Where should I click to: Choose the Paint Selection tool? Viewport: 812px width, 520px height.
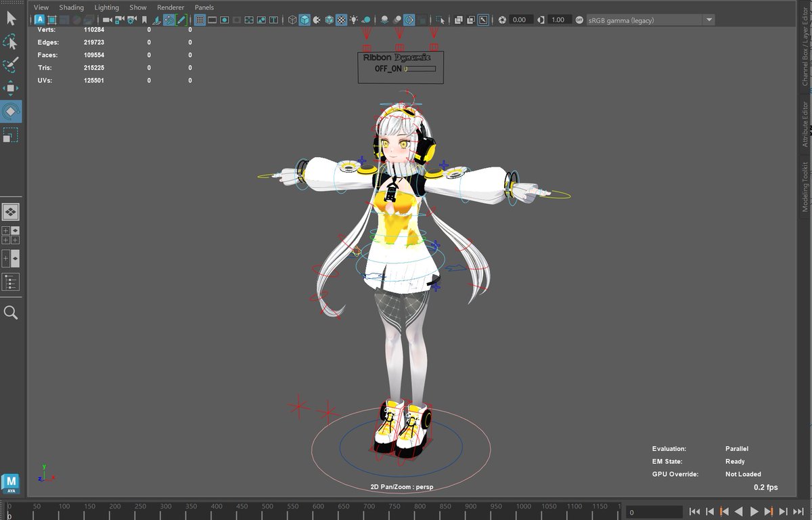tap(11, 65)
